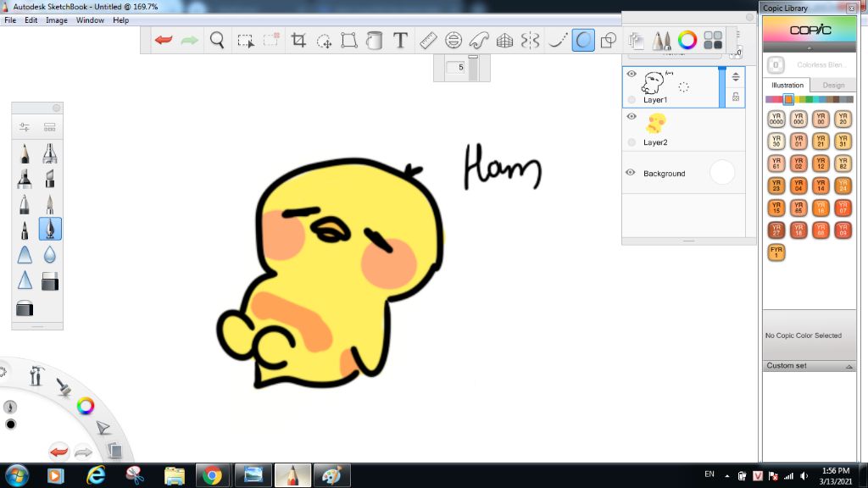Image resolution: width=868 pixels, height=488 pixels.
Task: Choose the Crop tool
Action: click(x=298, y=40)
